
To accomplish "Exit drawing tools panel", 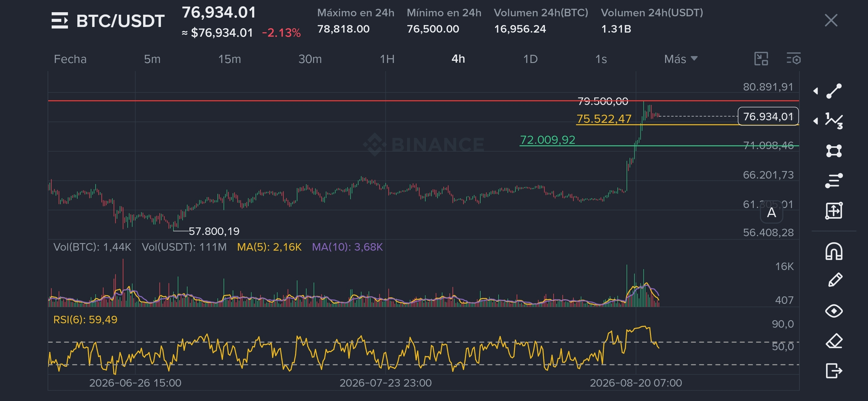I will (834, 371).
